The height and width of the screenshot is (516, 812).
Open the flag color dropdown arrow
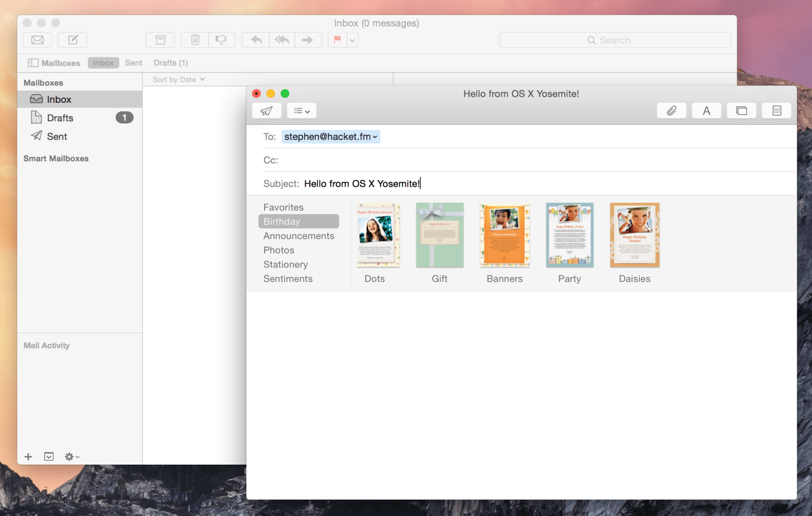click(352, 40)
